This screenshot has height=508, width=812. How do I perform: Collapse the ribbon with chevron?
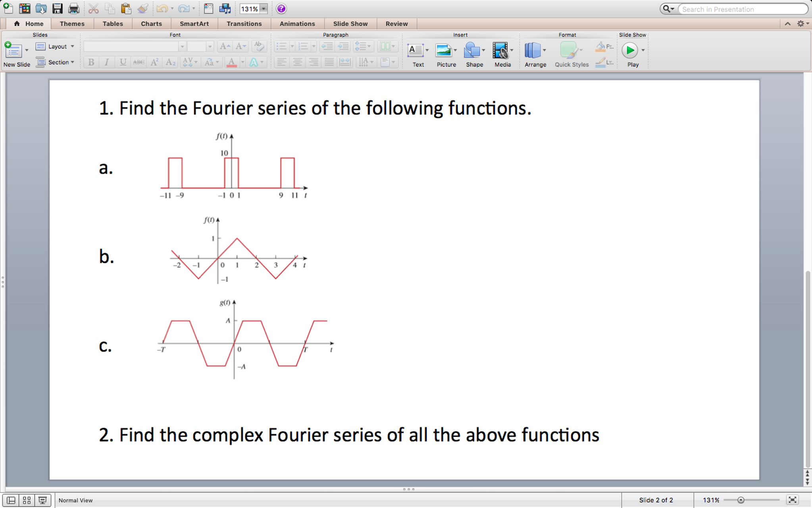click(x=787, y=24)
